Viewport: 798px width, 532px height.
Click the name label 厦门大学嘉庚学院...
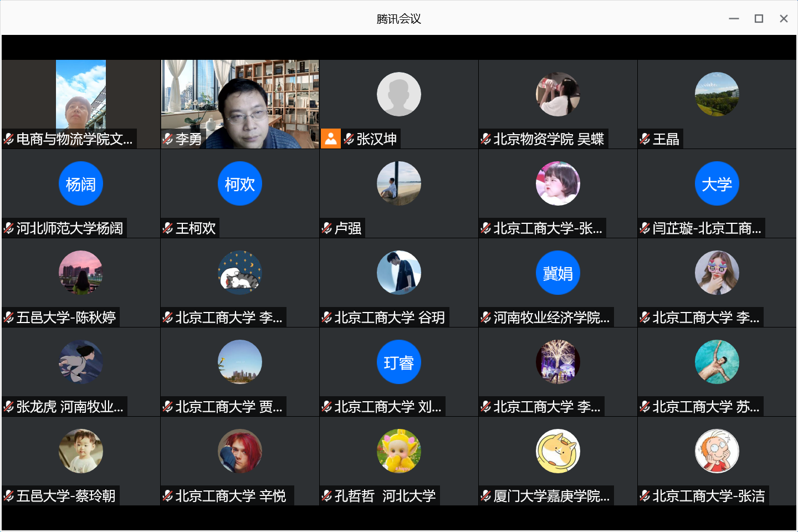tap(551, 496)
